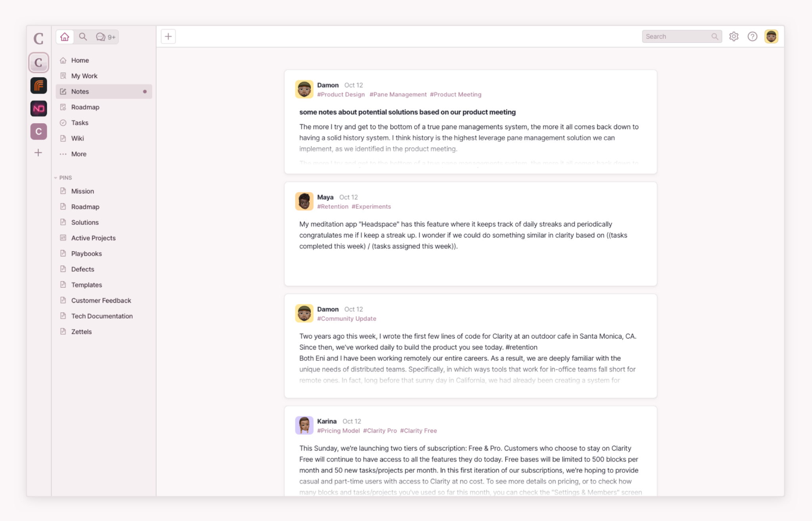Open the help question mark icon
This screenshot has width=812, height=521.
point(753,36)
